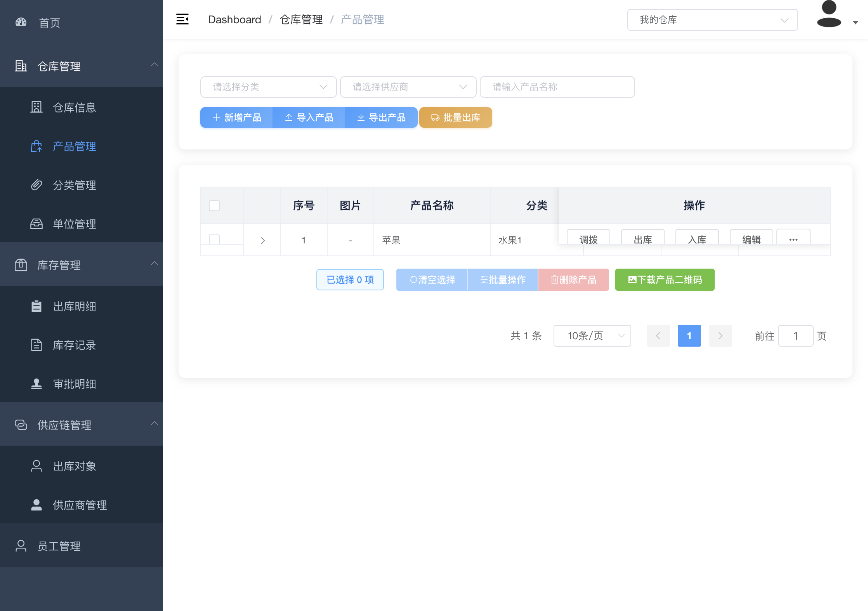The width and height of the screenshot is (868, 611).
Task: Open the 我的仓库 warehouse selector
Action: [712, 20]
